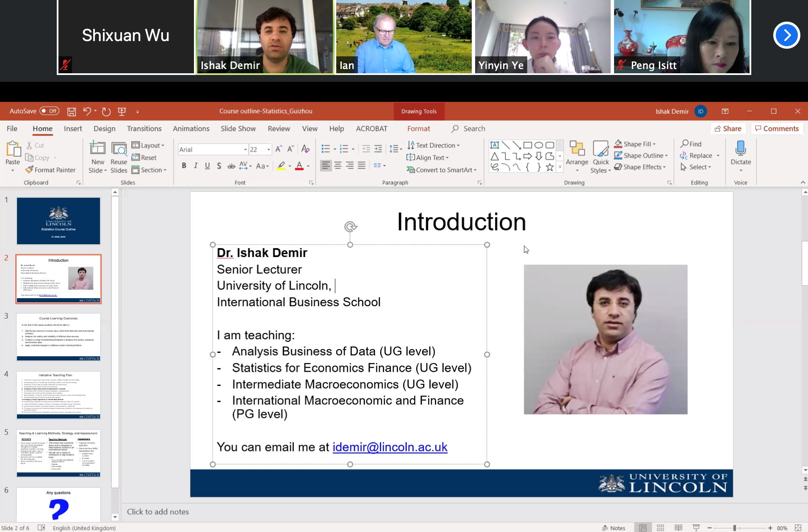Toggle Bold formatting

(184, 166)
